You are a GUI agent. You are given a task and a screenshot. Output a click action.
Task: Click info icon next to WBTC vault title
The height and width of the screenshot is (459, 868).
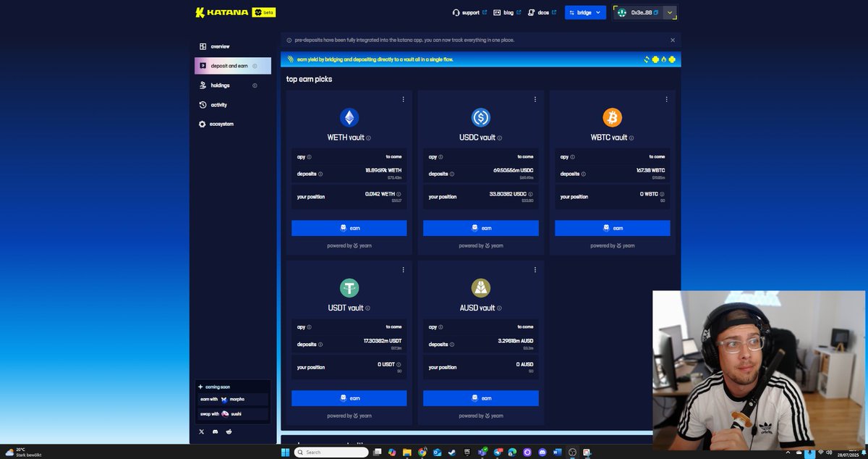(x=631, y=138)
